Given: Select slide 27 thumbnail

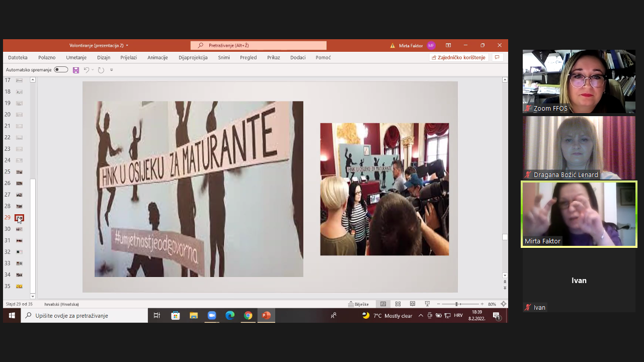Looking at the screenshot, I should [x=19, y=195].
